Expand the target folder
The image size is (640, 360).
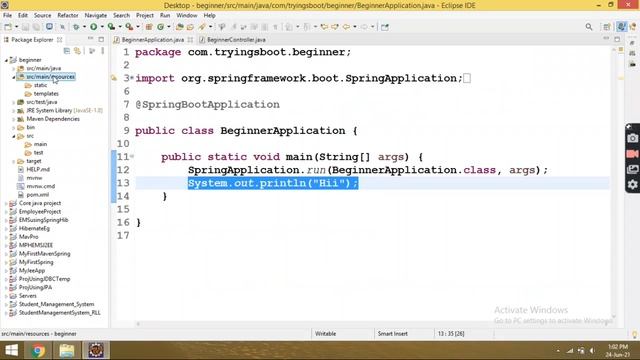click(13, 161)
